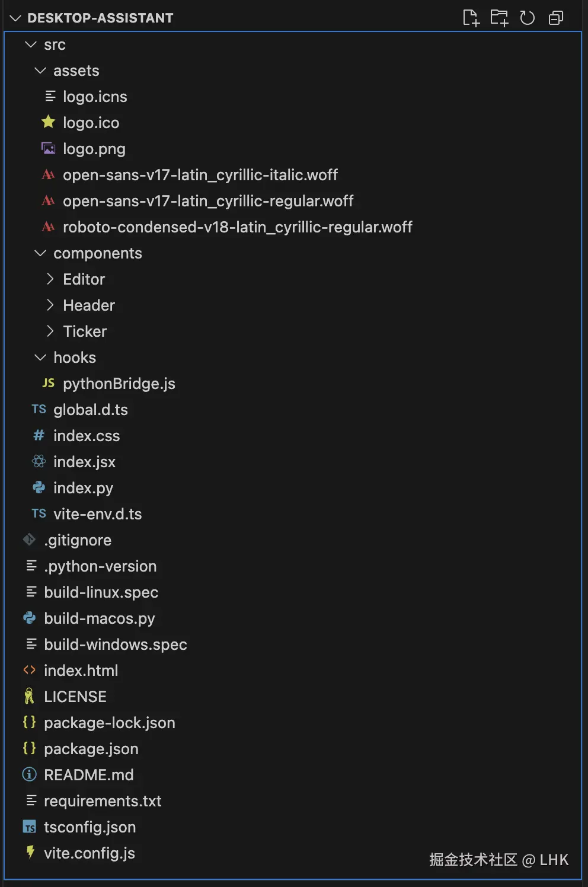Screen dimensions: 588x887
Task: Expand the Ticker folder
Action: click(50, 331)
